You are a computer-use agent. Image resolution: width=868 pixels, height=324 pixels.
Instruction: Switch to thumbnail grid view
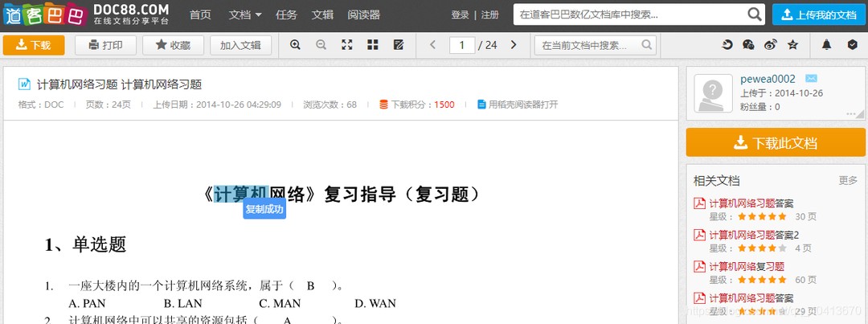[x=373, y=45]
